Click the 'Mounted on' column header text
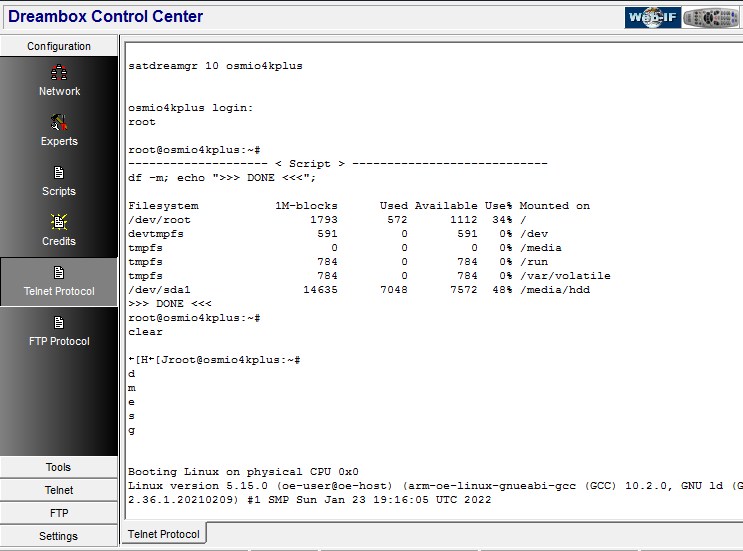Image resolution: width=743 pixels, height=551 pixels. (555, 206)
